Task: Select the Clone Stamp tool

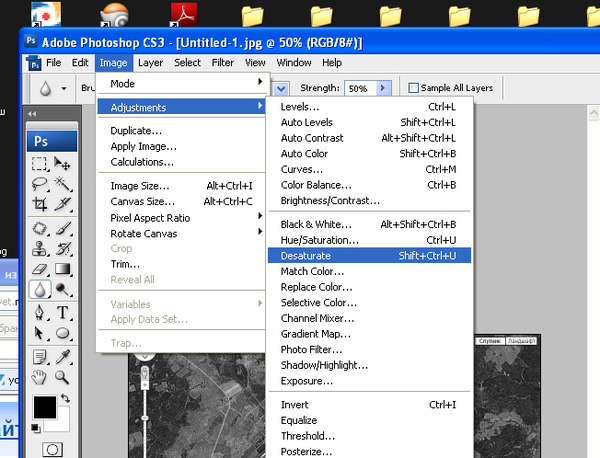Action: point(39,249)
